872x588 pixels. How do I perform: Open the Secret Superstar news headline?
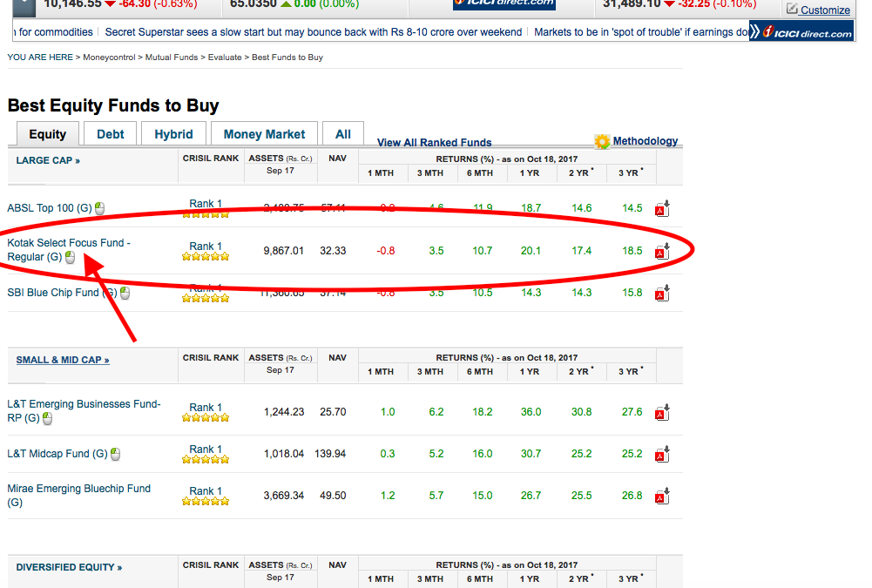coord(313,32)
